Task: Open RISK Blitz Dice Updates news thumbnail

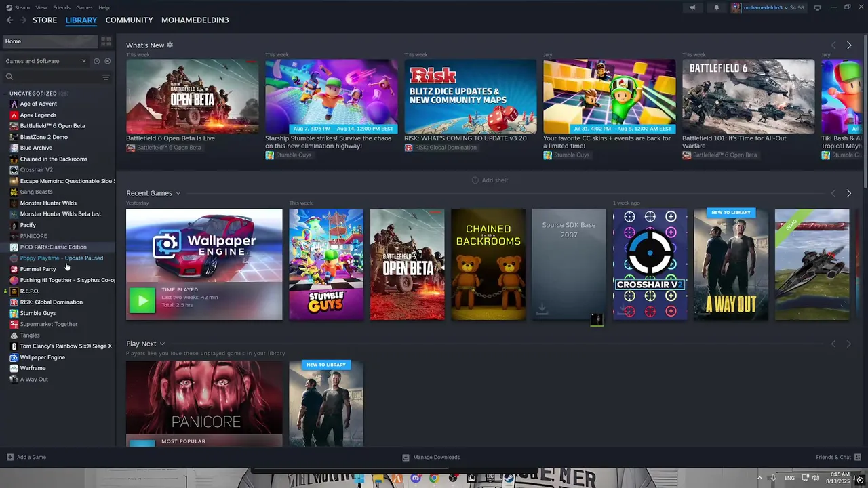Action: [470, 96]
